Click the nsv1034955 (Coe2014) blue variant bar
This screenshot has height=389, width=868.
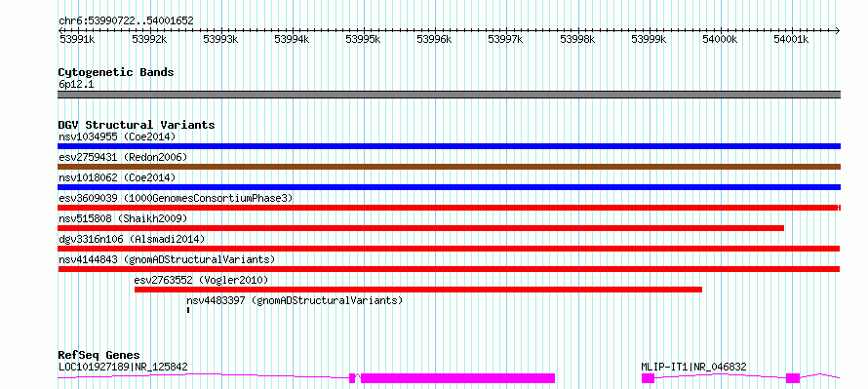(449, 146)
